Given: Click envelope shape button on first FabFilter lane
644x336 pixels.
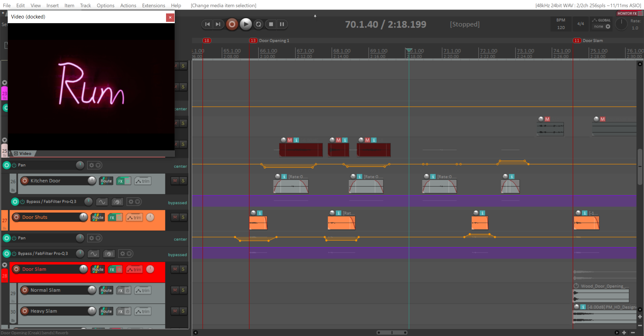Looking at the screenshot, I should tap(102, 202).
